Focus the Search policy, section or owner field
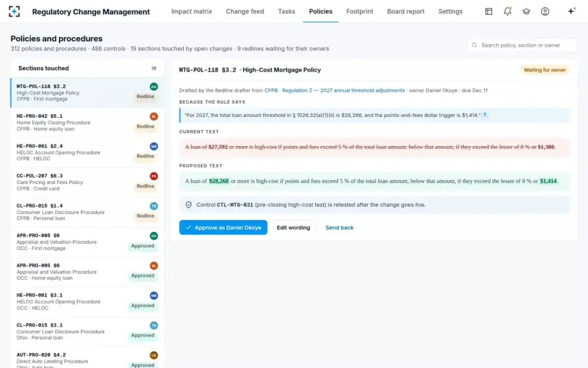588x368 pixels. [522, 45]
